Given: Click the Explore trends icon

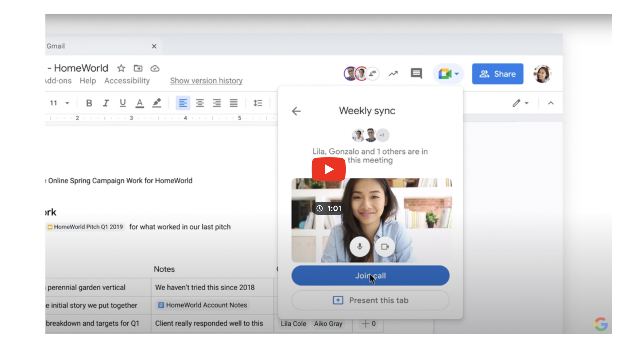Looking at the screenshot, I should click(x=393, y=73).
